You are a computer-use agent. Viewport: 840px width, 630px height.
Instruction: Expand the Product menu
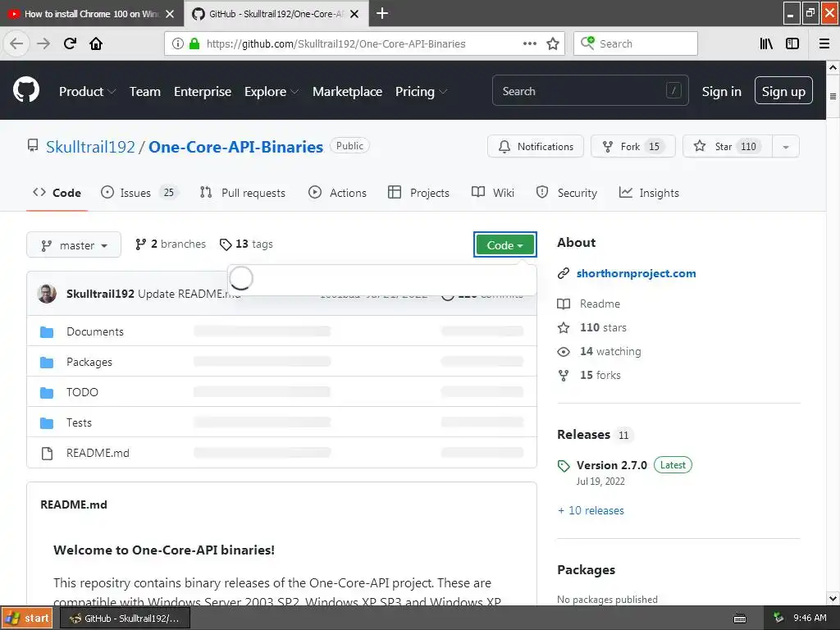[87, 92]
